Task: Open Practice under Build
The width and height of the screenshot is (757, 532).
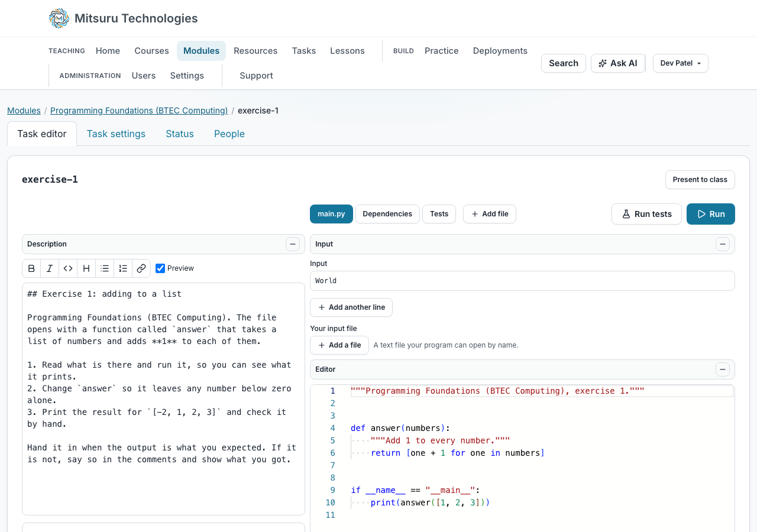Action: (x=442, y=51)
